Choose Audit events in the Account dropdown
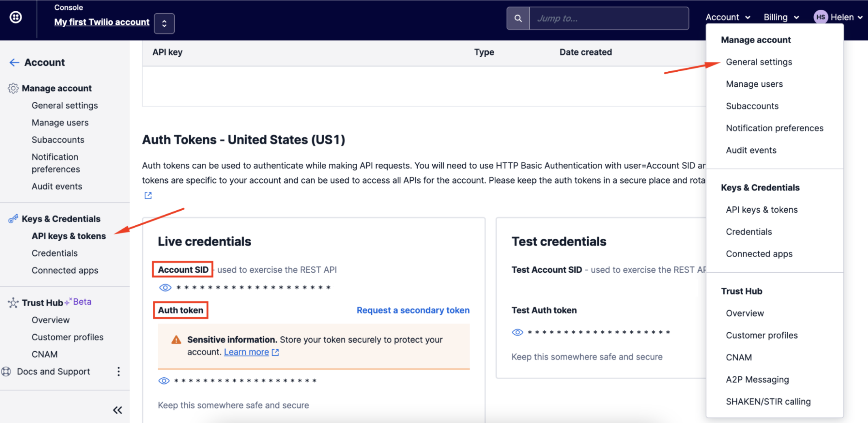 coord(751,150)
